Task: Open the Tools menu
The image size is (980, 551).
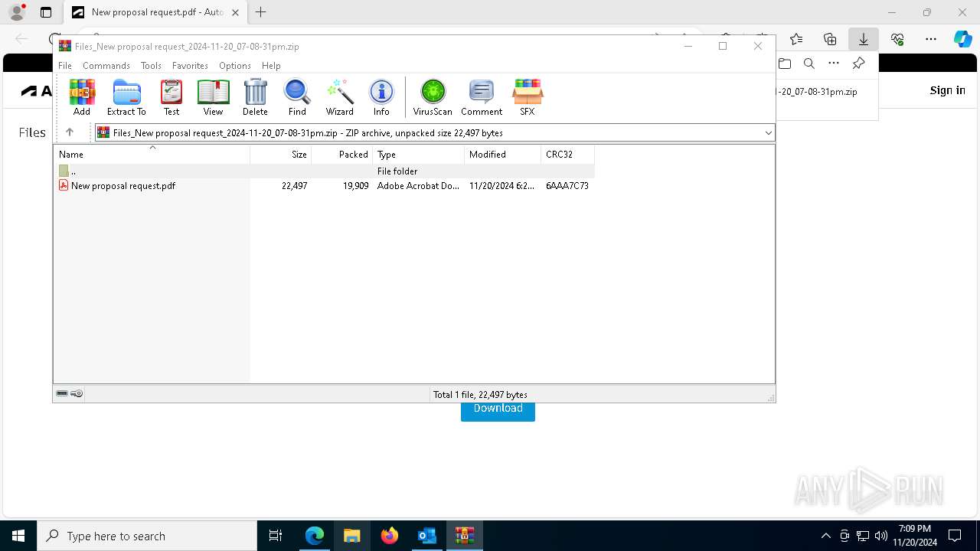Action: pos(151,66)
